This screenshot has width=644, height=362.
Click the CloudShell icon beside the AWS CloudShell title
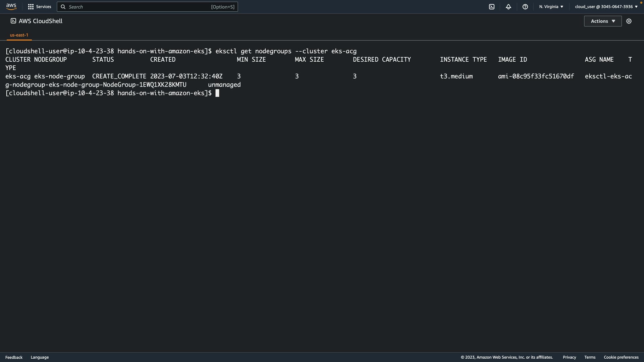(13, 21)
